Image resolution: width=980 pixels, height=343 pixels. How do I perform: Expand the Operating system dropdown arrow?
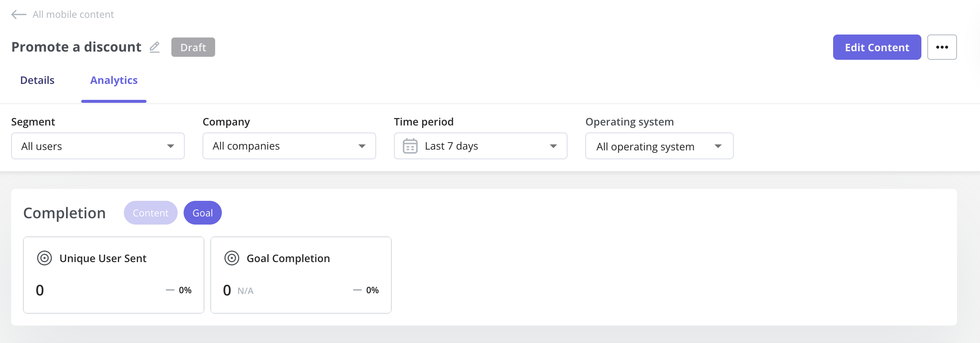(717, 146)
